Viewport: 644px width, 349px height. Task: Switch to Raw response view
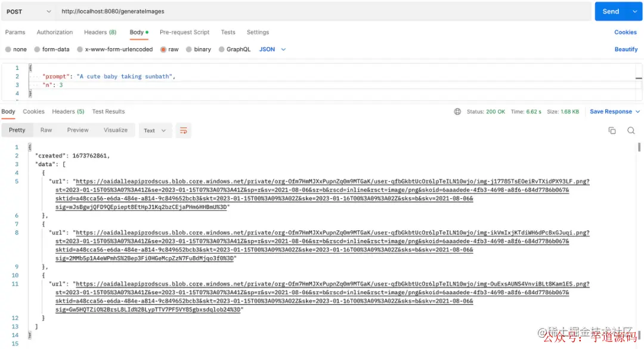click(x=46, y=130)
